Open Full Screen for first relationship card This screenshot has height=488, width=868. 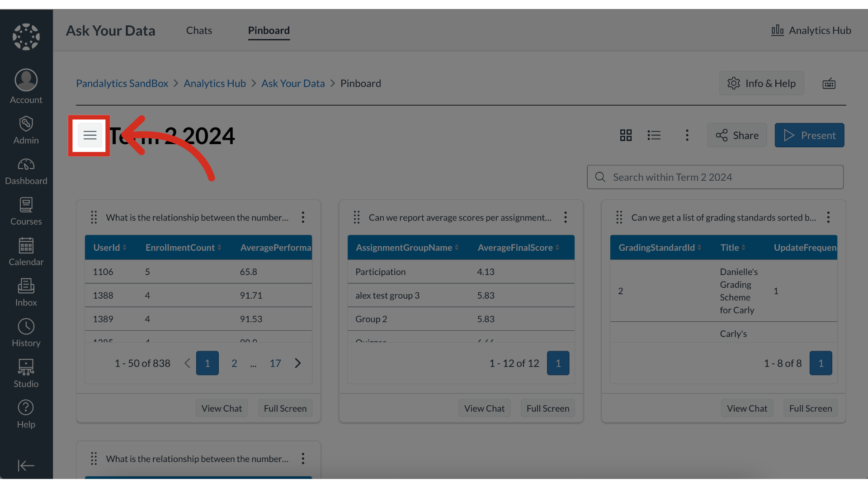coord(285,408)
